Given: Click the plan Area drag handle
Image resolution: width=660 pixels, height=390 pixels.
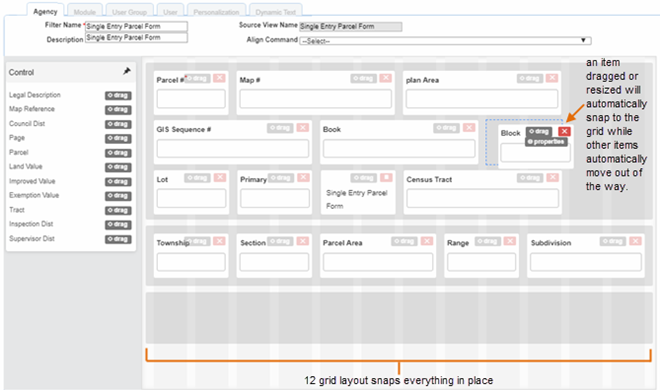Looking at the screenshot, I should (530, 78).
